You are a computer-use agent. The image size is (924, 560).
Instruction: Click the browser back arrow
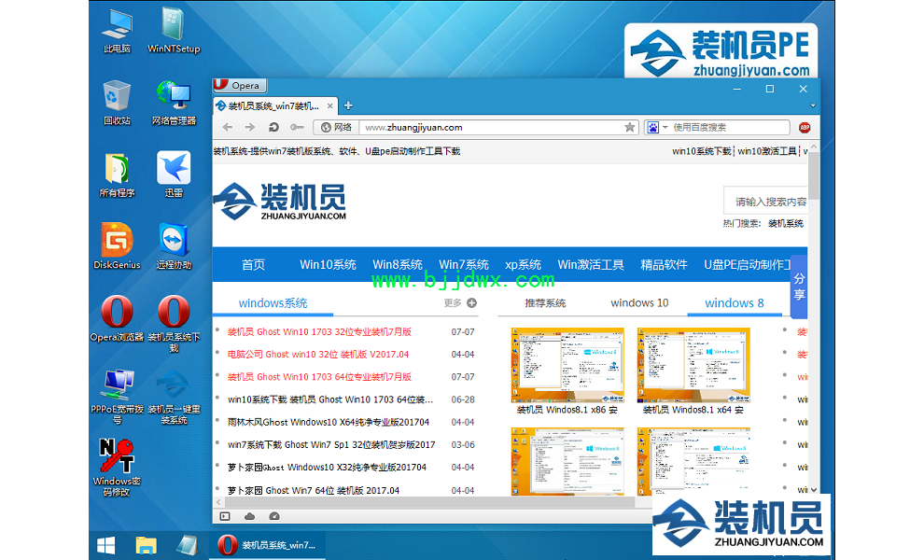click(228, 127)
